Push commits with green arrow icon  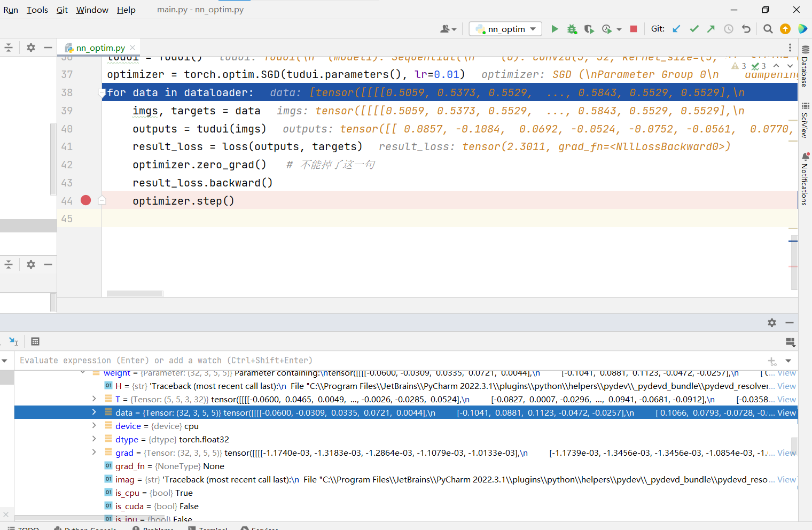711,29
